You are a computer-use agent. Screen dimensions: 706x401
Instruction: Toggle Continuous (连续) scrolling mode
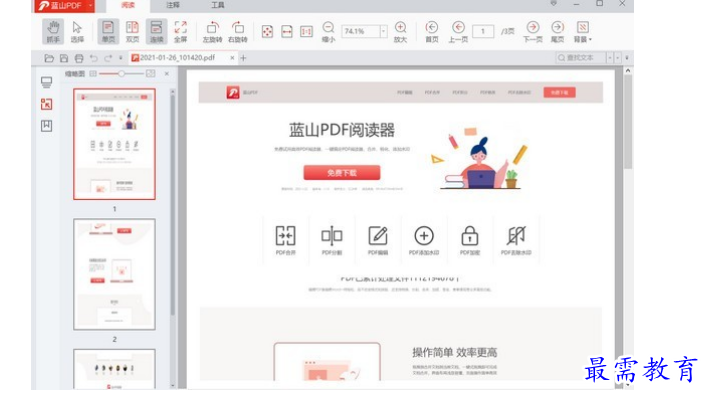pyautogui.click(x=156, y=32)
